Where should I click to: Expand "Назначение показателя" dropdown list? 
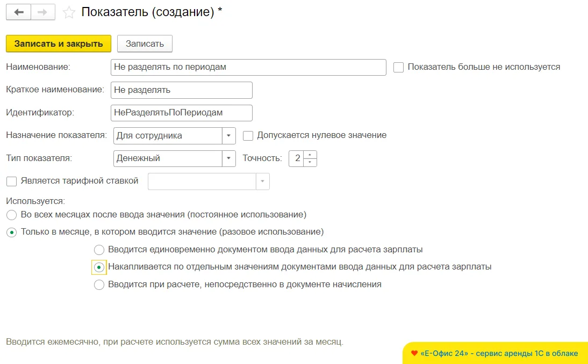click(229, 136)
